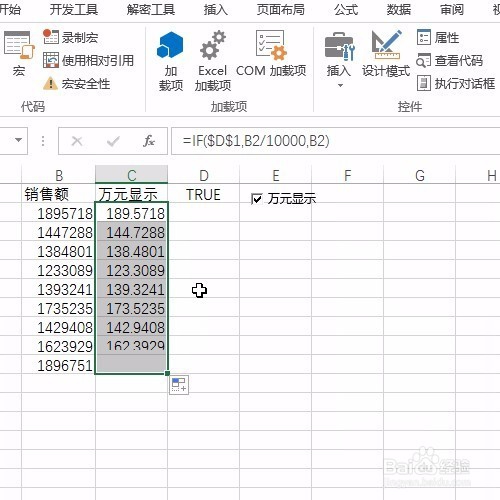Open COM Add-ins (COM 加载项)
The image size is (500, 500).
click(271, 53)
